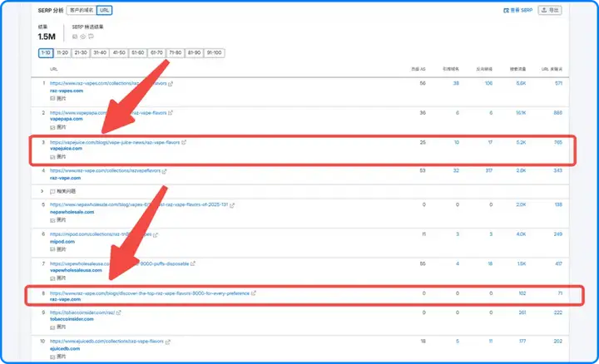Select the 61-70 results page tab
This screenshot has width=599, height=364.
pos(156,53)
